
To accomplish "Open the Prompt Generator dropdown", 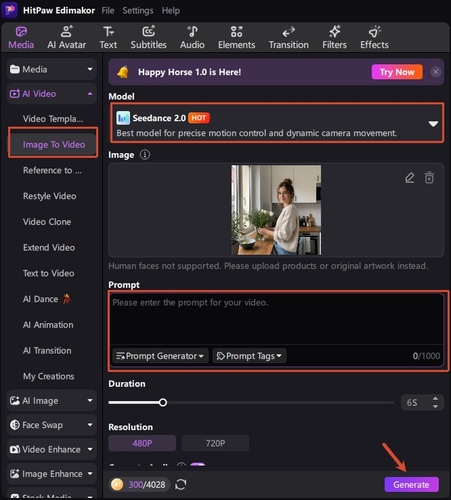I will (x=160, y=356).
